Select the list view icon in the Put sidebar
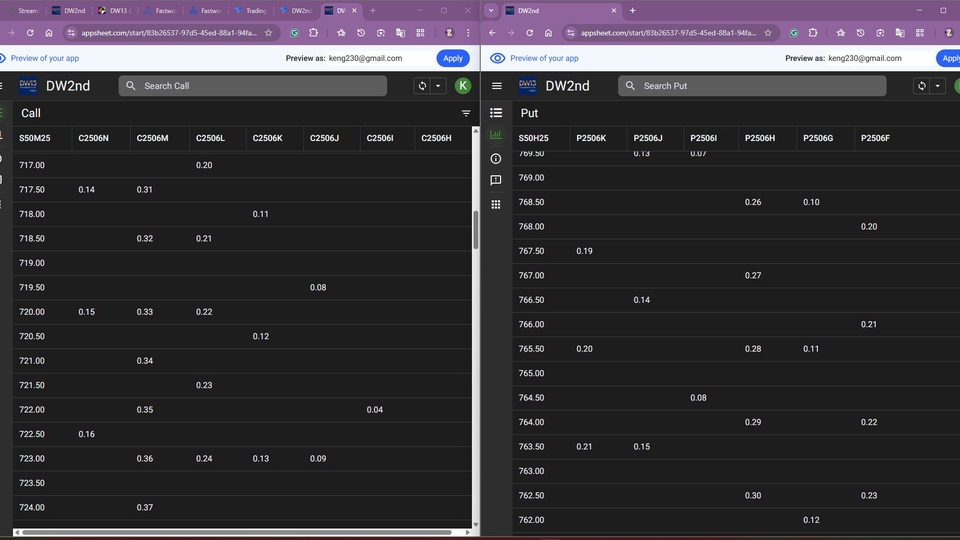Viewport: 960px width, 540px height. coord(496,113)
